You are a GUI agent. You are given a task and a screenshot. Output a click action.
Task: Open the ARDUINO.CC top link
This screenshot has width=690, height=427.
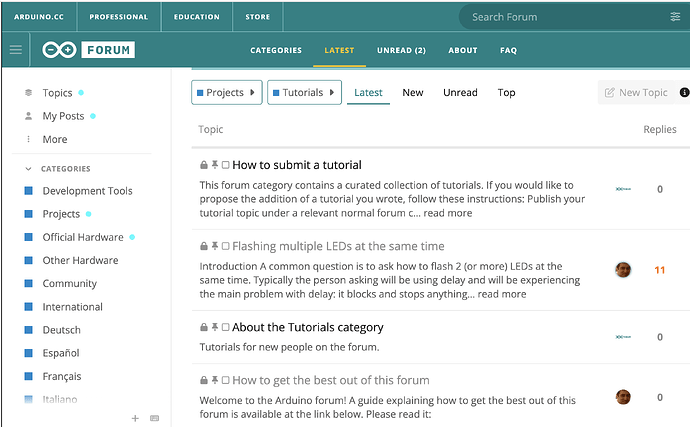pyautogui.click(x=39, y=17)
